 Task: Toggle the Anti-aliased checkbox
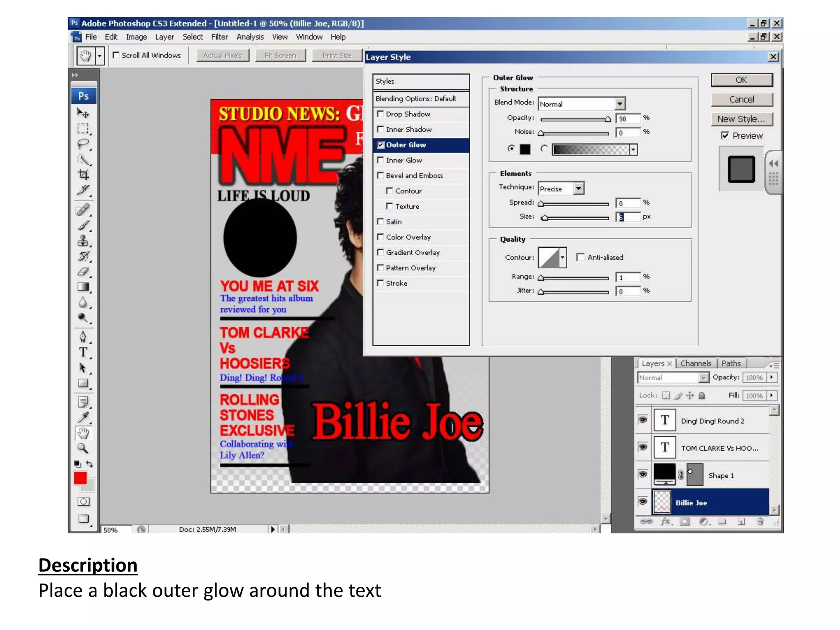[580, 257]
